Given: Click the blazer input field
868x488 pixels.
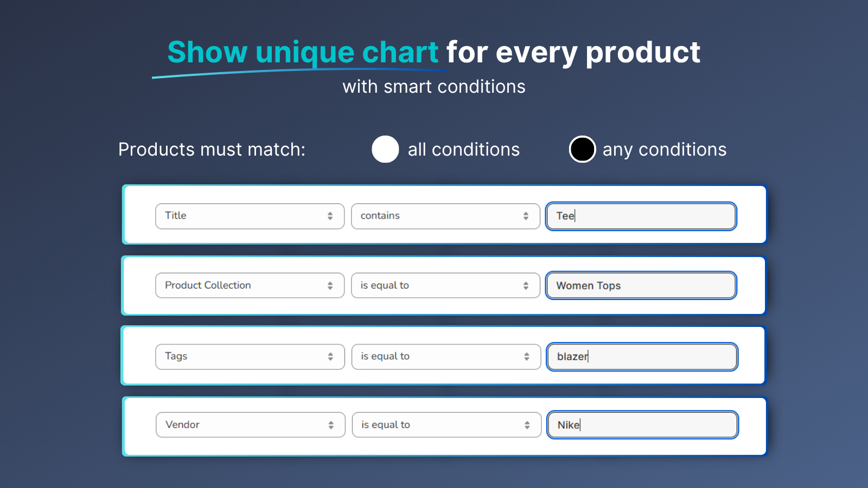Looking at the screenshot, I should [642, 356].
